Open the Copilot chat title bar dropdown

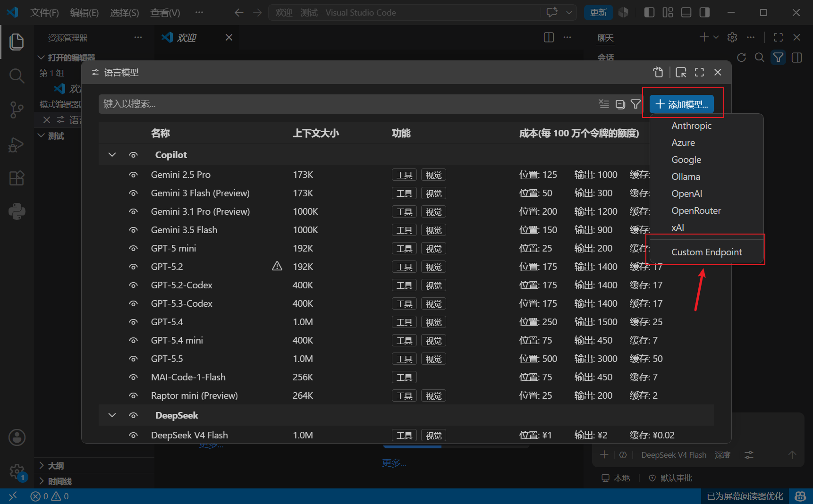point(569,13)
